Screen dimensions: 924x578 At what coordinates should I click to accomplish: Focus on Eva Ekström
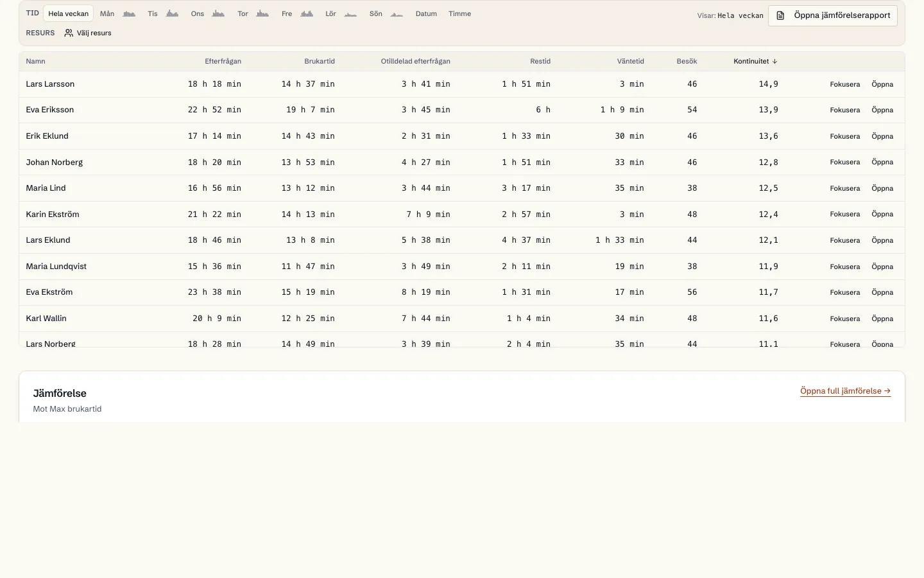pos(844,292)
